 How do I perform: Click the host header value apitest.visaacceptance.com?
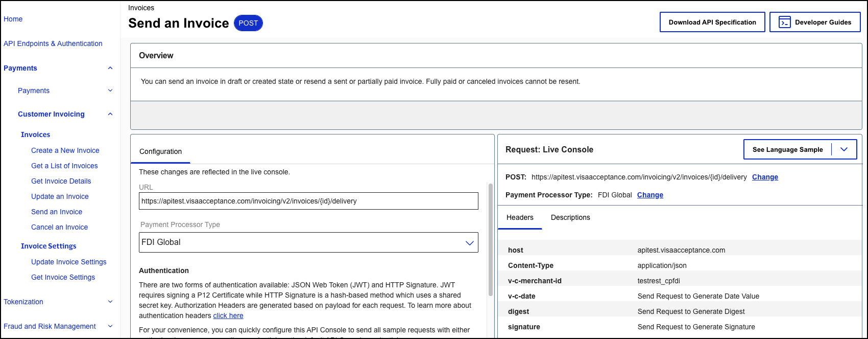[681, 250]
